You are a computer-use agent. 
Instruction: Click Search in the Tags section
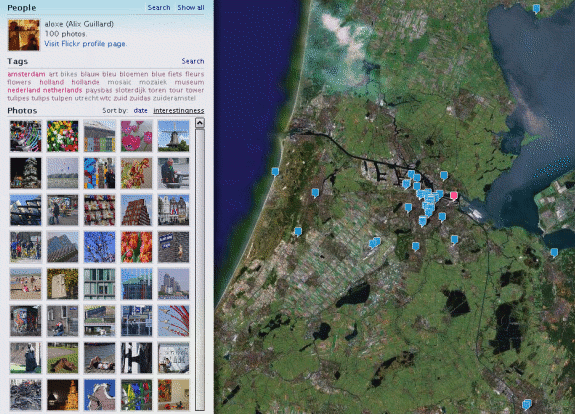pyautogui.click(x=193, y=61)
